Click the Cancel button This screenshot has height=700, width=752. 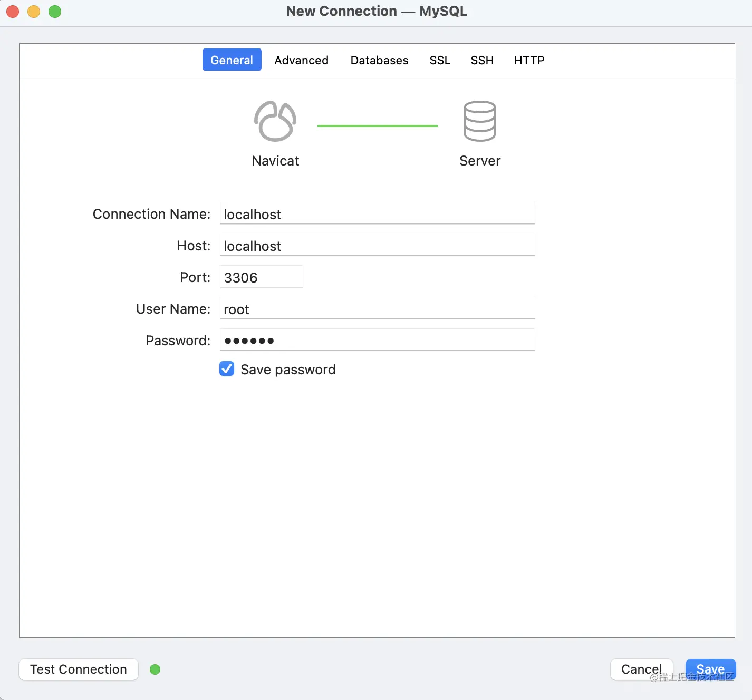point(642,669)
